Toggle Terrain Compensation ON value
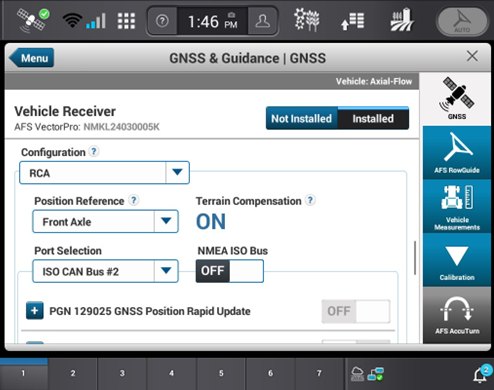Viewport: 494px width, 390px height. (x=211, y=222)
